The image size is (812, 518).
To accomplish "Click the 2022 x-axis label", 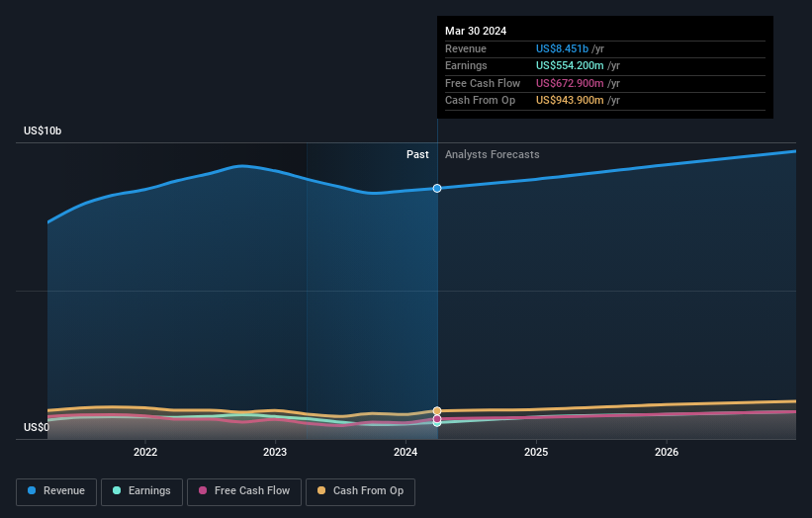I will [x=145, y=452].
